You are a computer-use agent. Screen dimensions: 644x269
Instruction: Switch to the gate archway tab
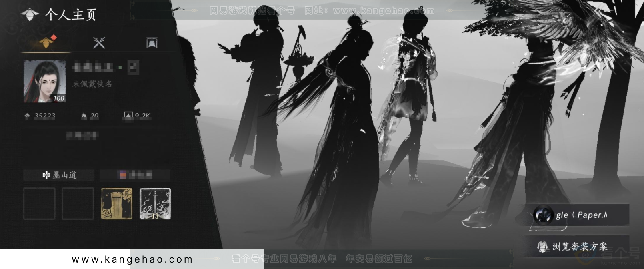click(x=152, y=42)
